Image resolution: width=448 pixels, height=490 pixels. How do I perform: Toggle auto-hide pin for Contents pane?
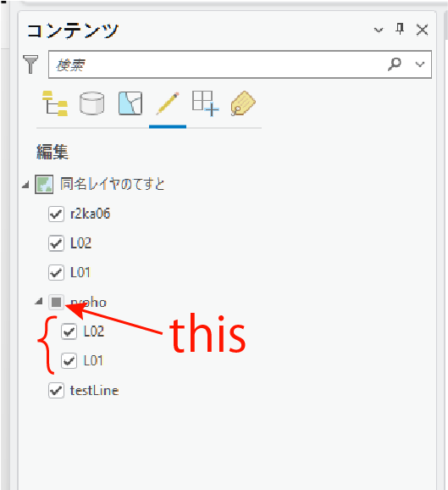(x=400, y=29)
